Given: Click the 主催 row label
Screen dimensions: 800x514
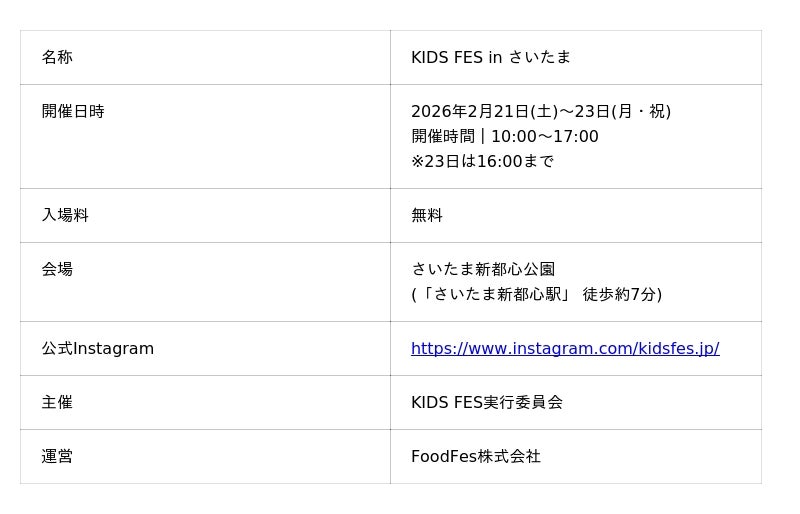Looking at the screenshot, I should coord(57,403).
